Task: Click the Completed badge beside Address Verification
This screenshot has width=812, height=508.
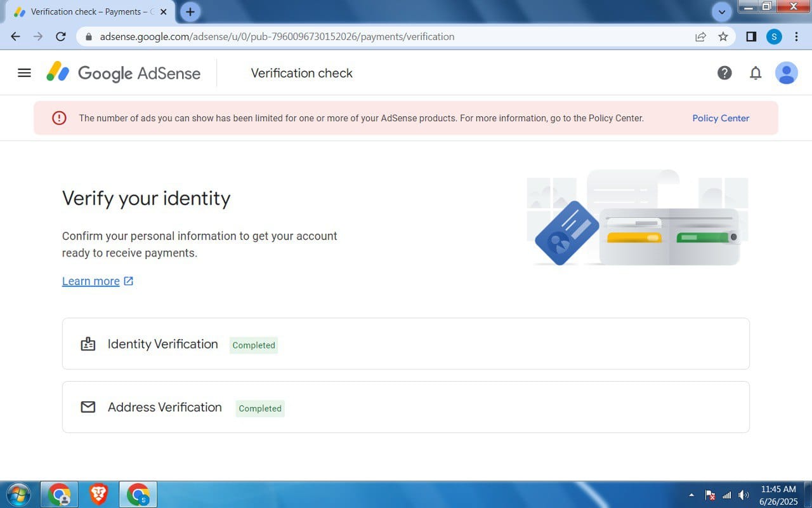Action: coord(260,408)
